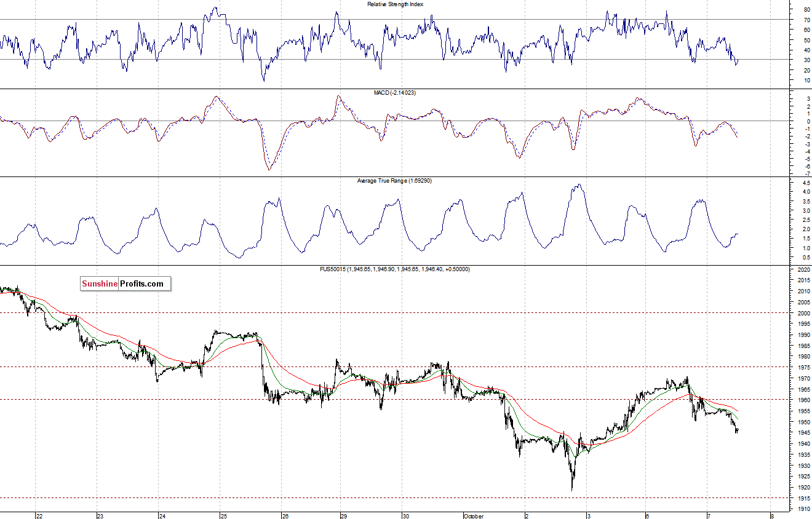Click the 1910 value on price axis
The image size is (812, 519).
[x=803, y=509]
